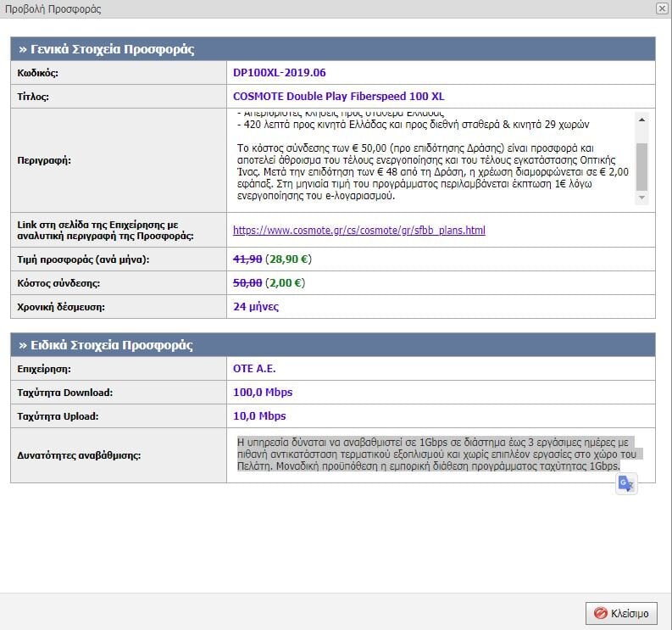Click the Προβολή Προσφοράς dialog title
Screen dimensions: 672x630
53,9
